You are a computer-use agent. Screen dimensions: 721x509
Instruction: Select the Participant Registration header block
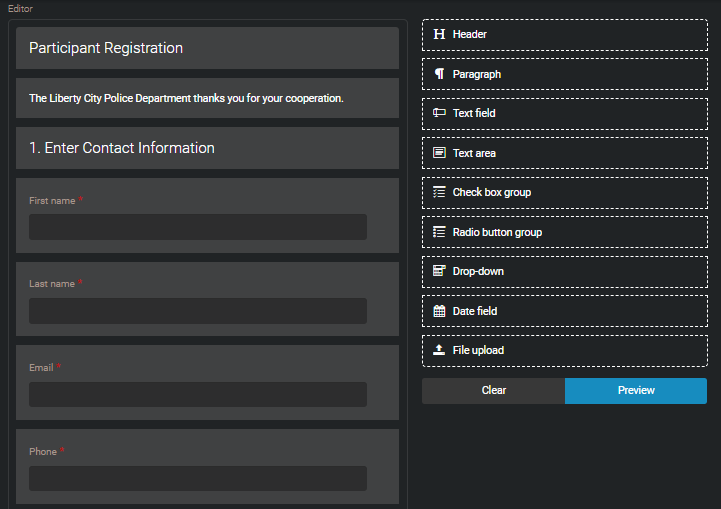click(207, 48)
